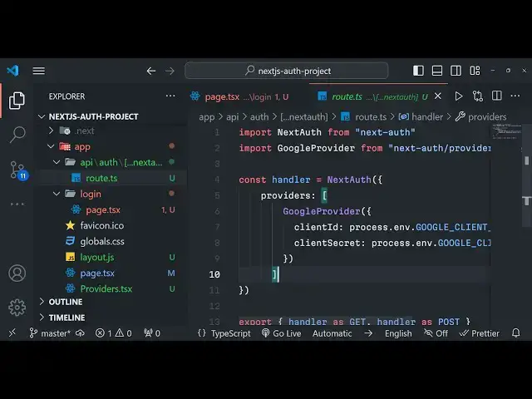This screenshot has height=399, width=532.
Task: Click the arrow indicator in status bar
Action: [368, 333]
